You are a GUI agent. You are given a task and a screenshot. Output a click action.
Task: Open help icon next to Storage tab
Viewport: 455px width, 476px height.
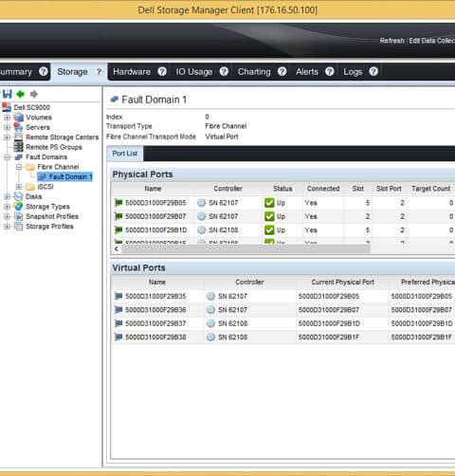point(99,72)
